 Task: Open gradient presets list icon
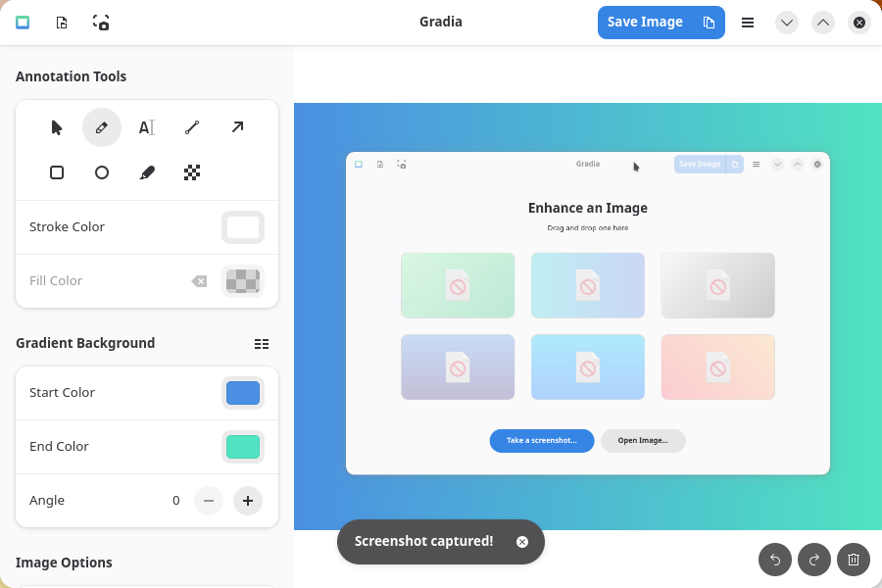tap(262, 344)
